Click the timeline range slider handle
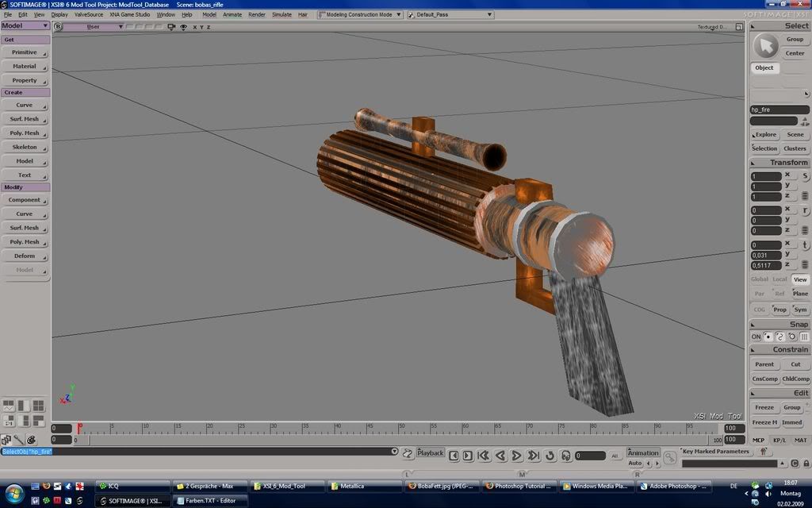Image resolution: width=812 pixels, height=508 pixels. coord(82,440)
